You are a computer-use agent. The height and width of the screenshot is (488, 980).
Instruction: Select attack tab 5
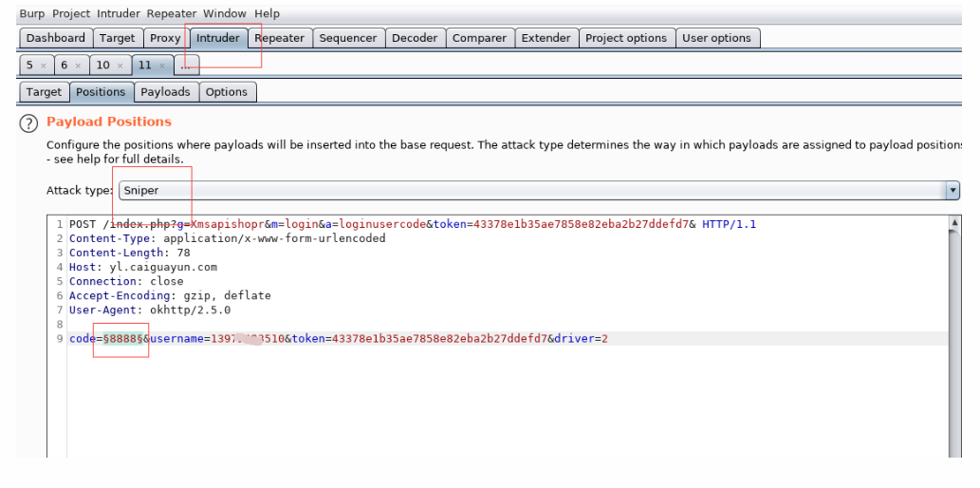tap(30, 66)
